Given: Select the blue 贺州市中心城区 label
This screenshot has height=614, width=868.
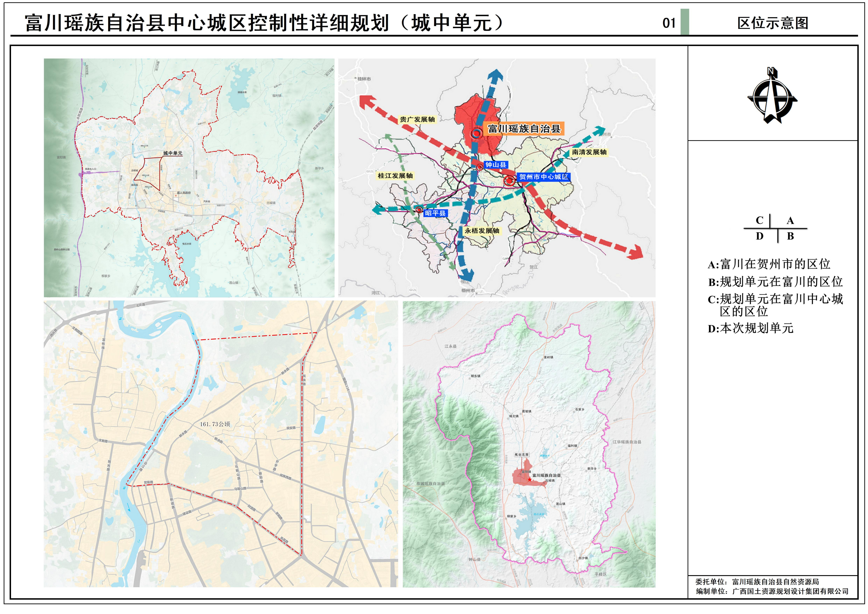Looking at the screenshot, I should [x=543, y=177].
